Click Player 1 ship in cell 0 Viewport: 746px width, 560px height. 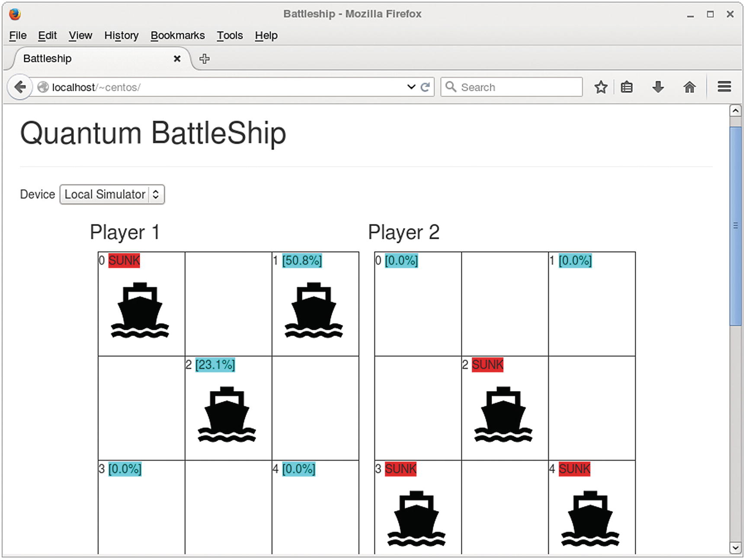pyautogui.click(x=140, y=310)
